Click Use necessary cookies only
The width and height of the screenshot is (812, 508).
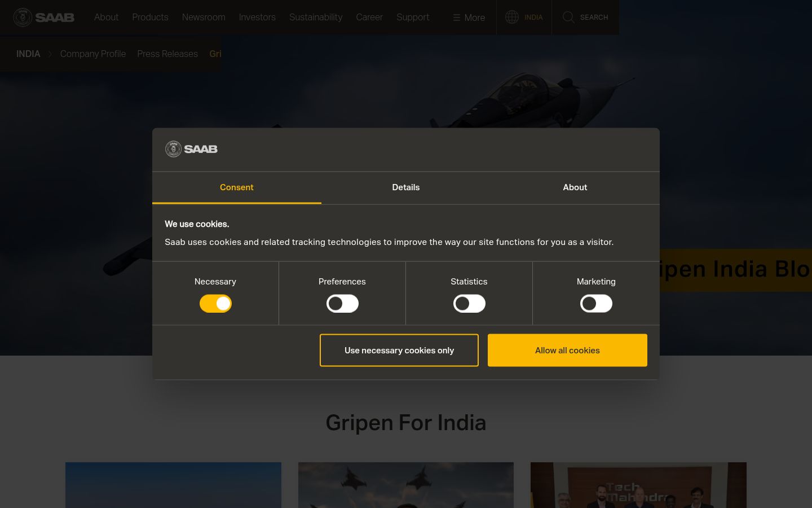(399, 350)
